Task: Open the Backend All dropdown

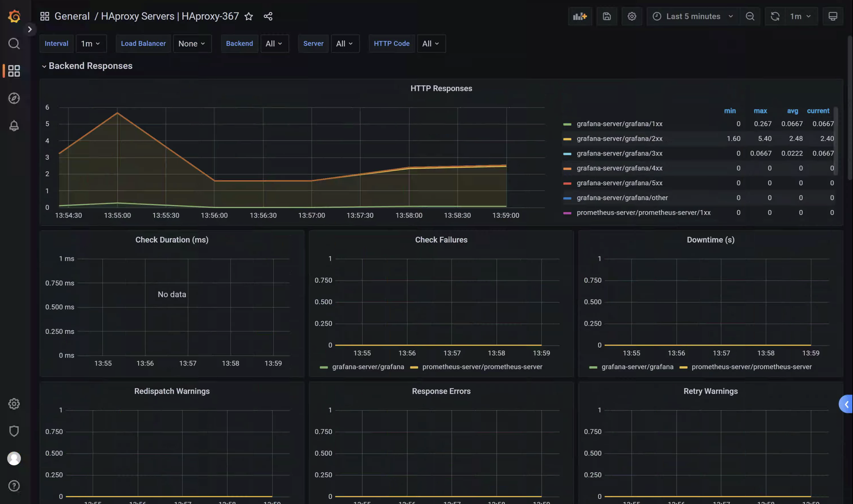Action: pos(274,43)
